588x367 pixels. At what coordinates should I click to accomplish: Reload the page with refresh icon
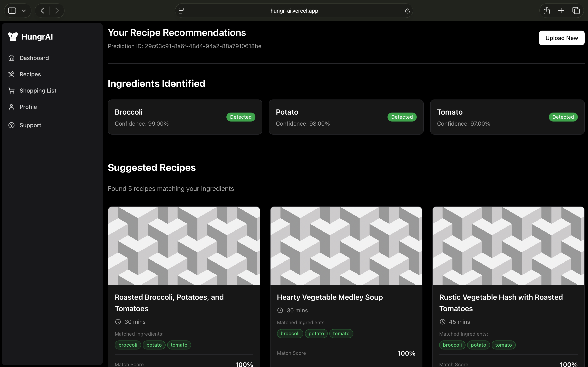[x=407, y=11]
